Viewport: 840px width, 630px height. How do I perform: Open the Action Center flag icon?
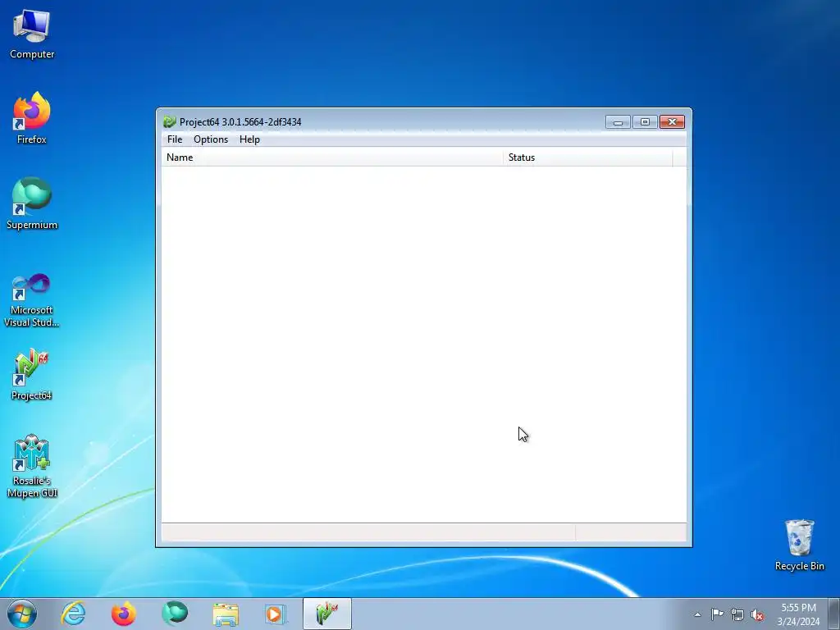tap(717, 614)
